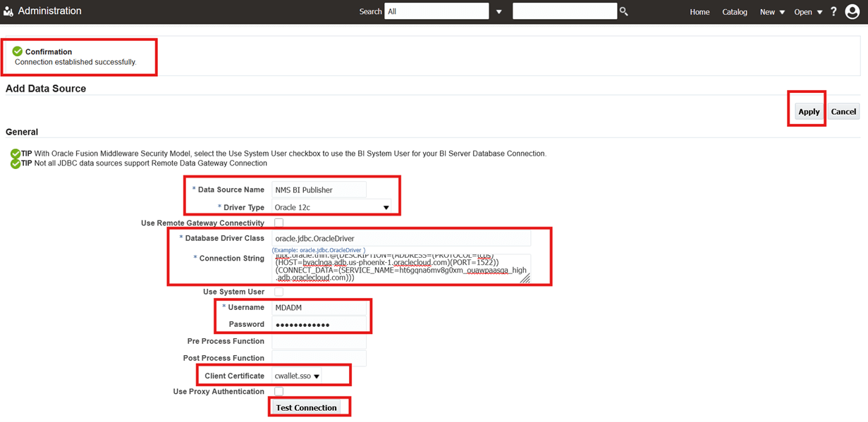Click the Password field
Image resolution: width=868 pixels, height=422 pixels.
point(319,324)
